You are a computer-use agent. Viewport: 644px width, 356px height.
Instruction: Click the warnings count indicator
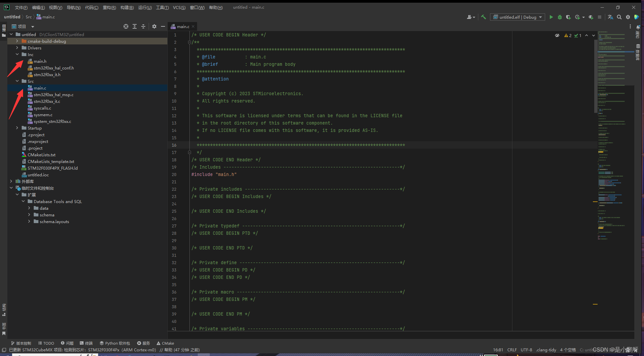(x=568, y=35)
